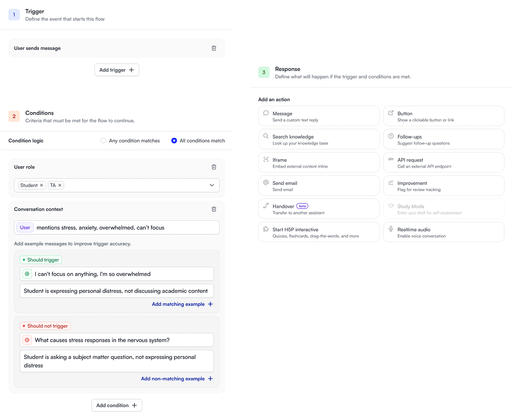
Task: Choose the Handover action
Action: 319,209
